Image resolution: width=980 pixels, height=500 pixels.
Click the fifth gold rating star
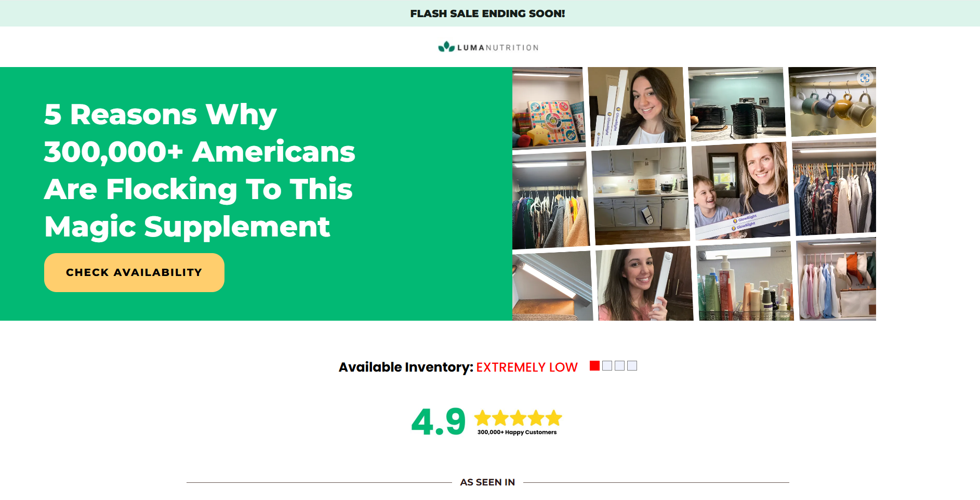[554, 418]
